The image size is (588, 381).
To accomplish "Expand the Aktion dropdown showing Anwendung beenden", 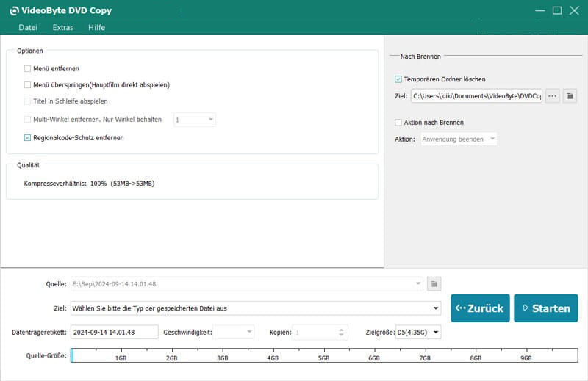I will (x=459, y=139).
